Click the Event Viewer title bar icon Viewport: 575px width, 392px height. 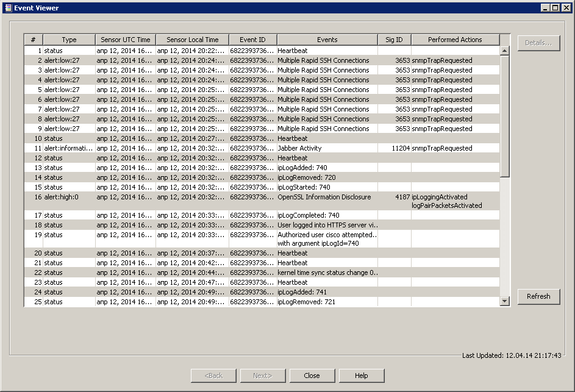(x=7, y=7)
